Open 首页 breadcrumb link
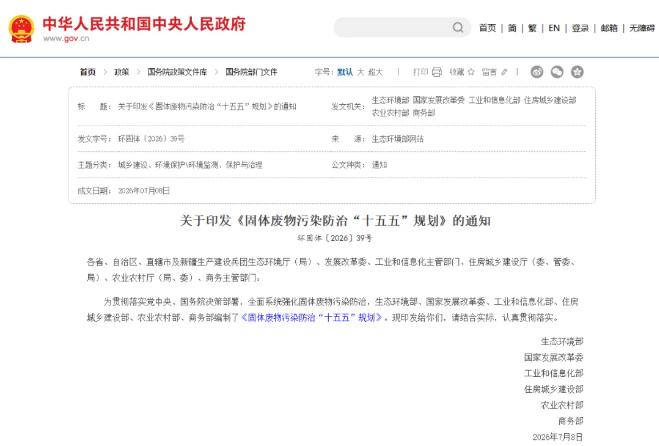Screen dimensions: 659x446 88,72
